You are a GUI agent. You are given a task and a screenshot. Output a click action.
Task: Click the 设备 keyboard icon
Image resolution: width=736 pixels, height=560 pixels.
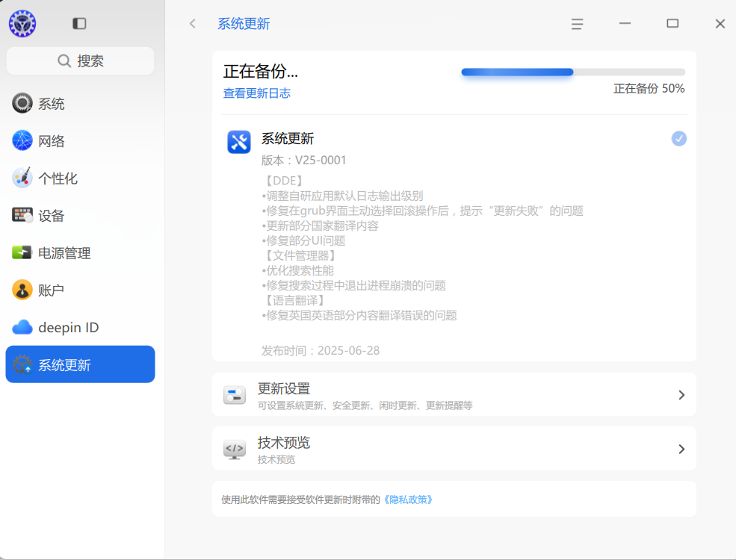(x=22, y=215)
